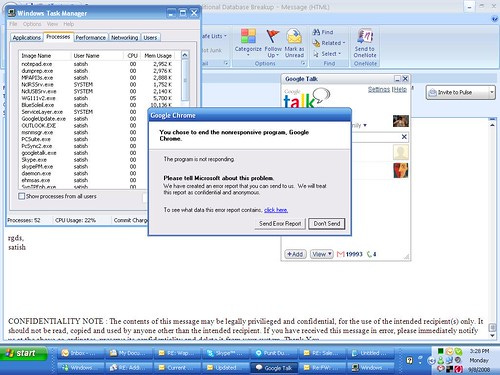Click the process list scrollbar up arrow
Viewport: 500px width, 375px height.
point(185,55)
